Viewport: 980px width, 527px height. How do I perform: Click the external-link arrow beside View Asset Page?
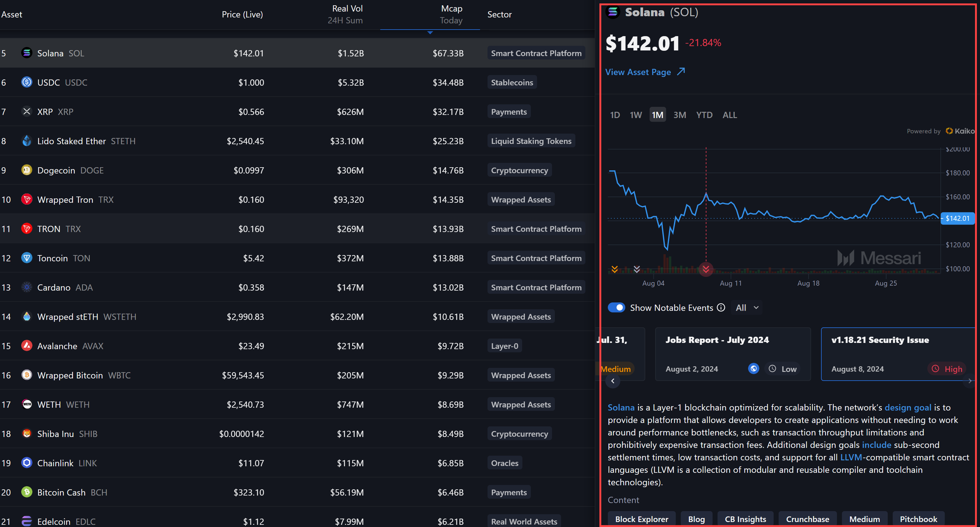pyautogui.click(x=681, y=72)
